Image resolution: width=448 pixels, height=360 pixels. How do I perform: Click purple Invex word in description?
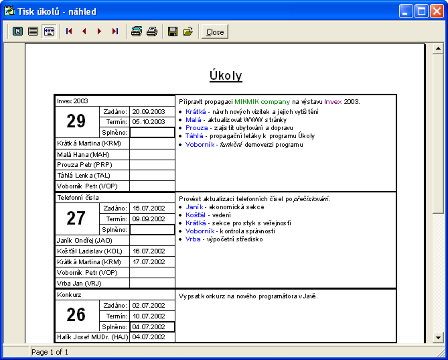(333, 102)
